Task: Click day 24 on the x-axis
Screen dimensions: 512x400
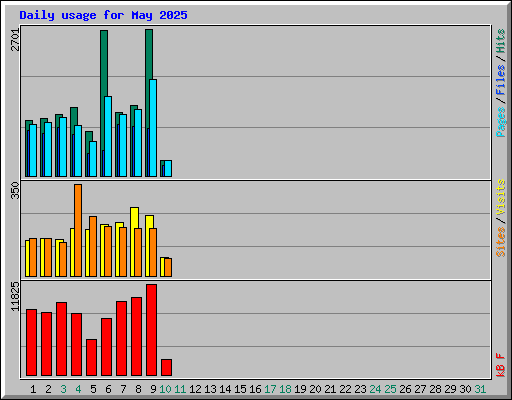Action: pos(375,389)
